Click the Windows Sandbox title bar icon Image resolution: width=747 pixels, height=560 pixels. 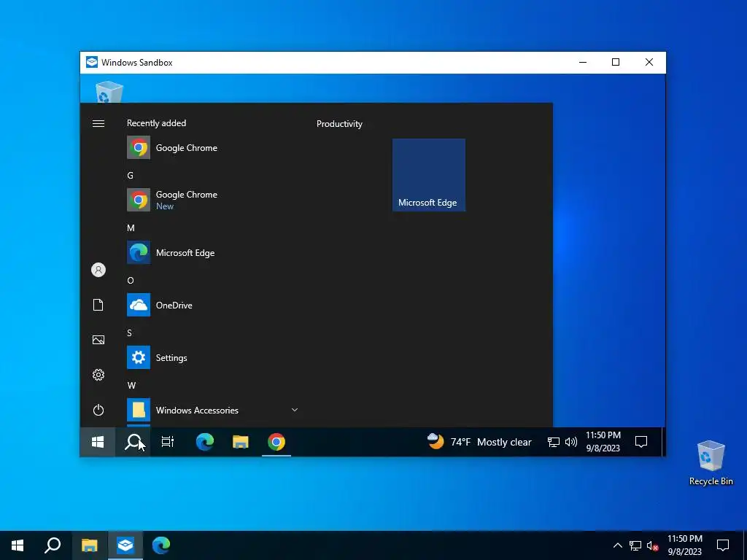pyautogui.click(x=91, y=63)
